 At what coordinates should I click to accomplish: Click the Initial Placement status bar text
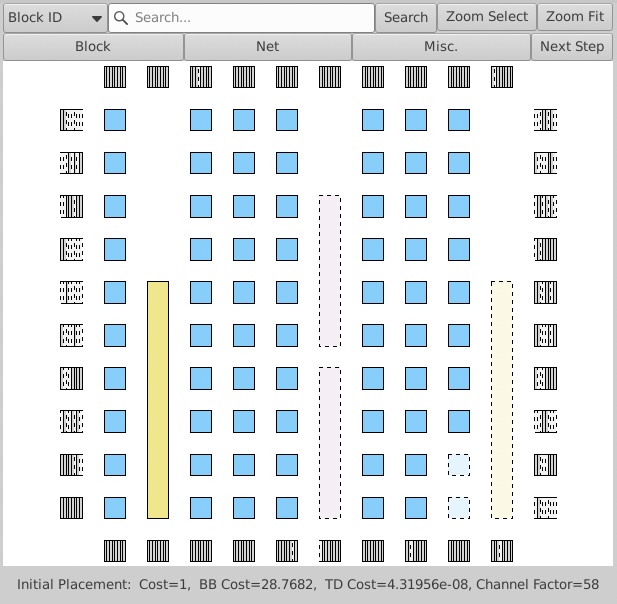(308, 584)
